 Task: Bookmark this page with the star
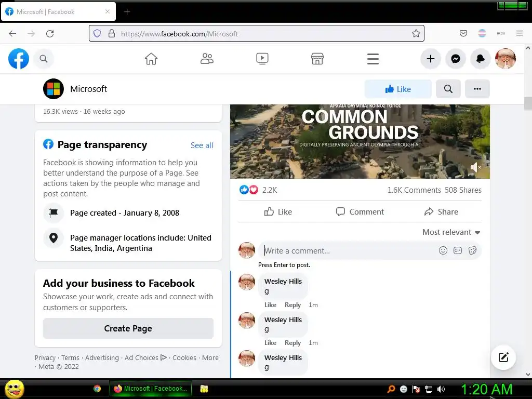(416, 33)
